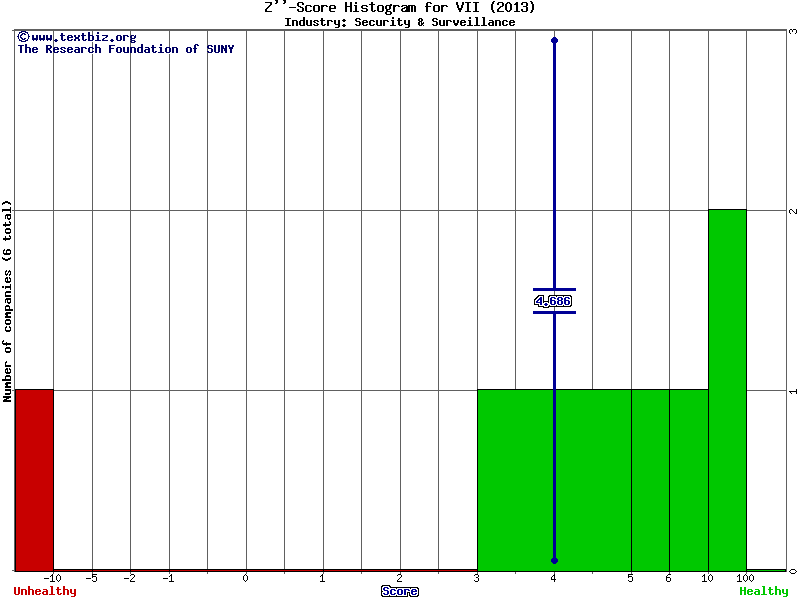Screen dimensions: 800x600
Task: Click the x-axis tick label 4
Action: pos(554,578)
